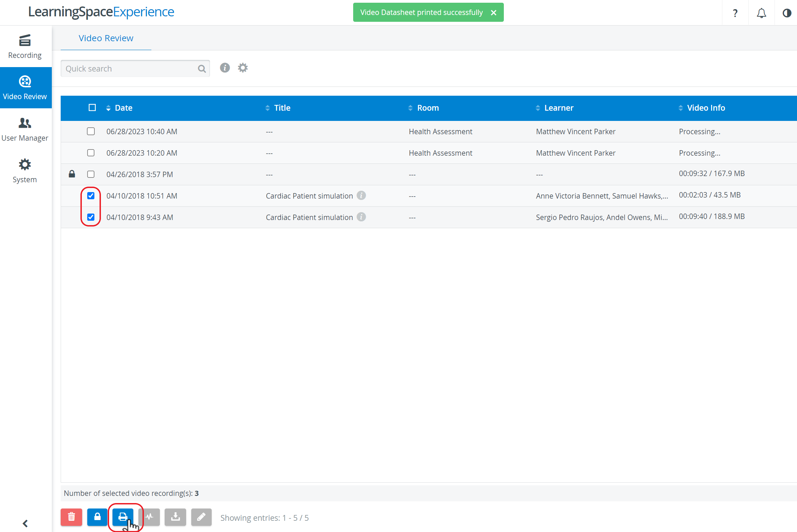This screenshot has width=797, height=532.
Task: Click the print datasheet button
Action: tap(123, 517)
